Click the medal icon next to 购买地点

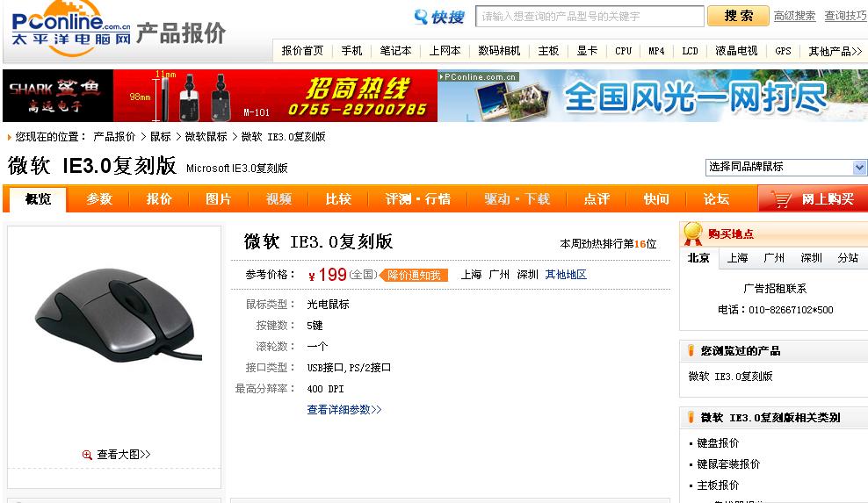click(x=692, y=234)
